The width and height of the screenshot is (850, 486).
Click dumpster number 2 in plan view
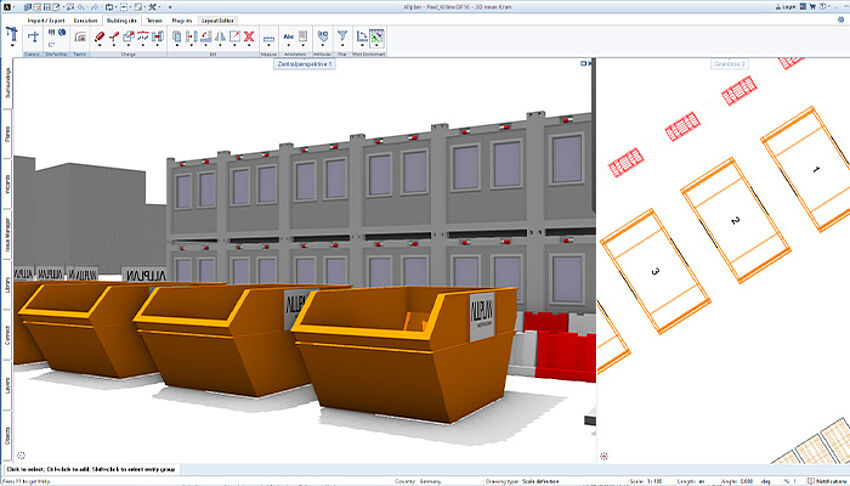click(x=733, y=220)
